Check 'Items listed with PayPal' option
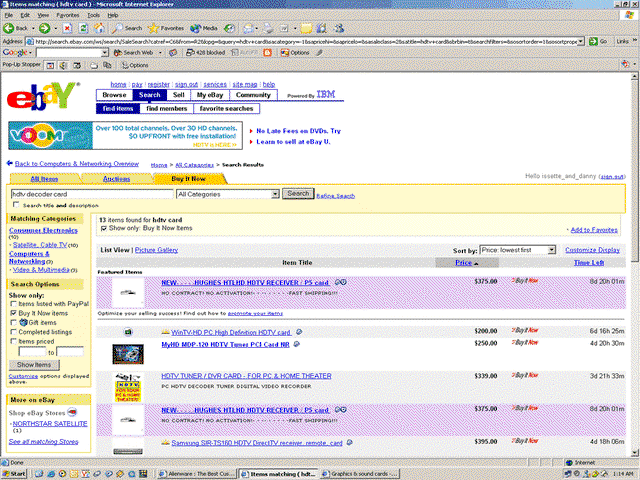 coord(13,304)
